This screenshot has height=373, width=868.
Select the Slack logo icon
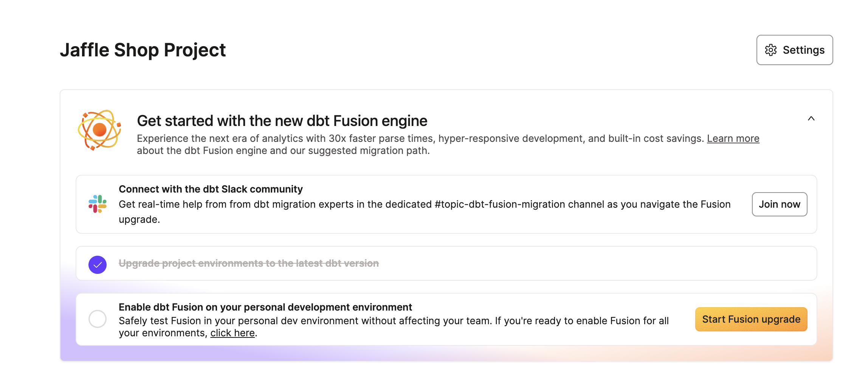(x=98, y=204)
